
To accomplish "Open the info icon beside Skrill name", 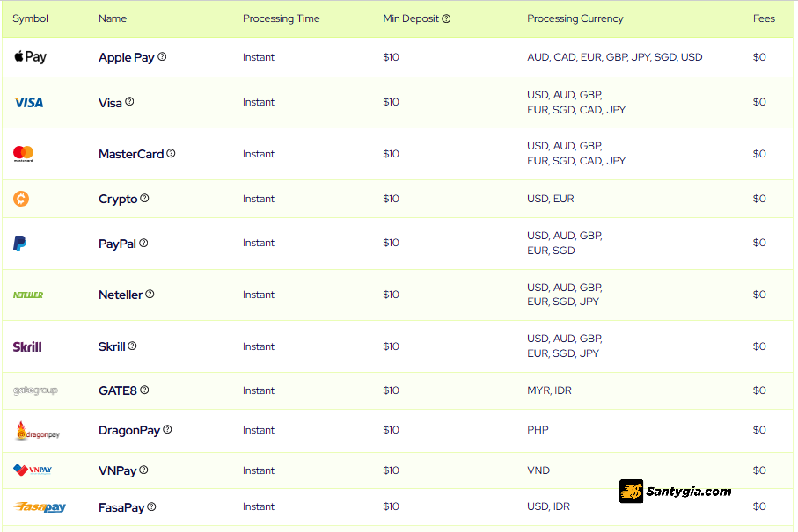I will [x=132, y=346].
